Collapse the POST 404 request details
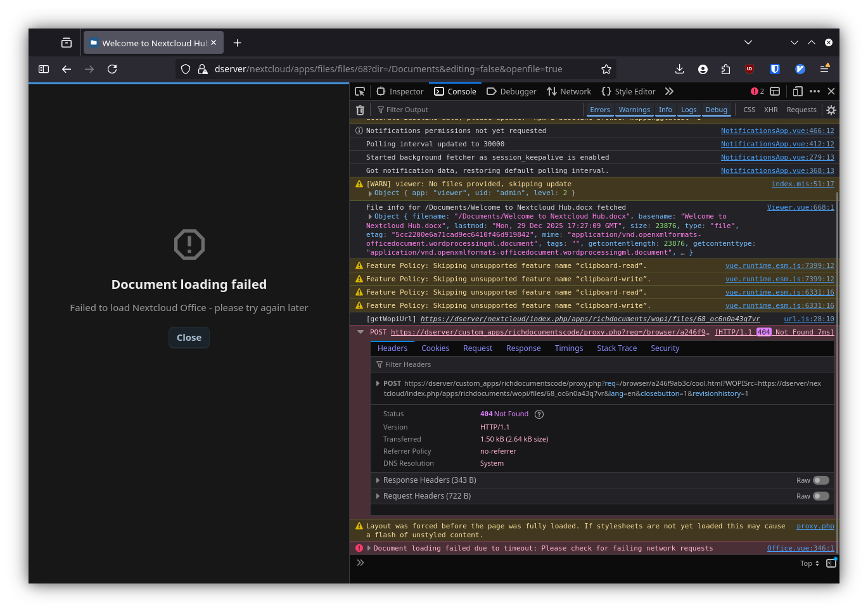868x612 pixels. coord(361,332)
